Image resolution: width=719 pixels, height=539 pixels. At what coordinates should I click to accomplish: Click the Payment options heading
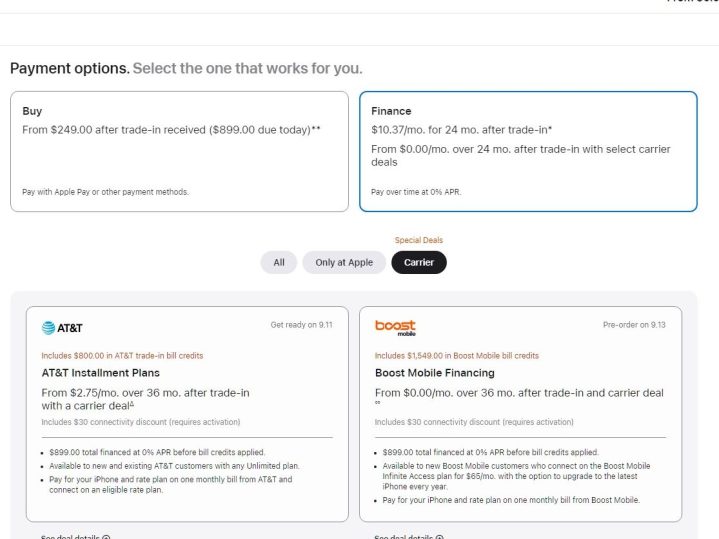pyautogui.click(x=69, y=68)
